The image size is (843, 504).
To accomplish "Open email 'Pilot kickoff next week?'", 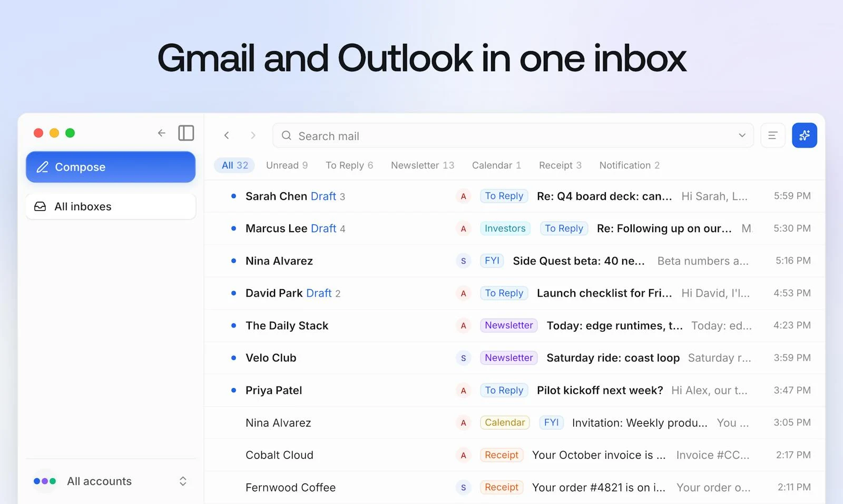I will (600, 390).
